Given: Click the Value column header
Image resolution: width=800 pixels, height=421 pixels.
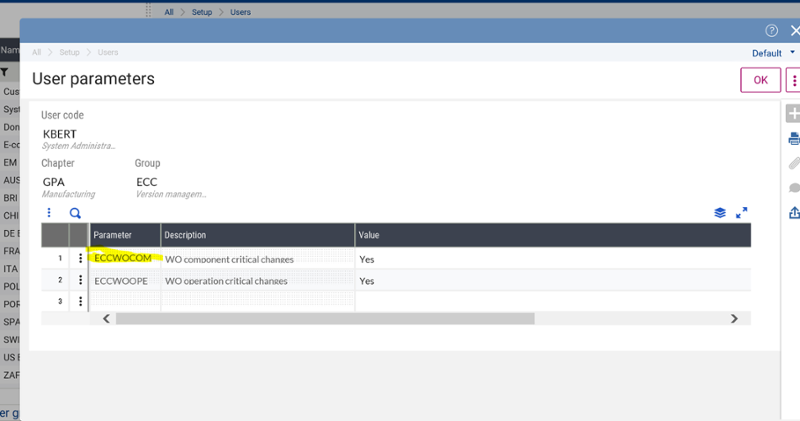Looking at the screenshot, I should (553, 235).
